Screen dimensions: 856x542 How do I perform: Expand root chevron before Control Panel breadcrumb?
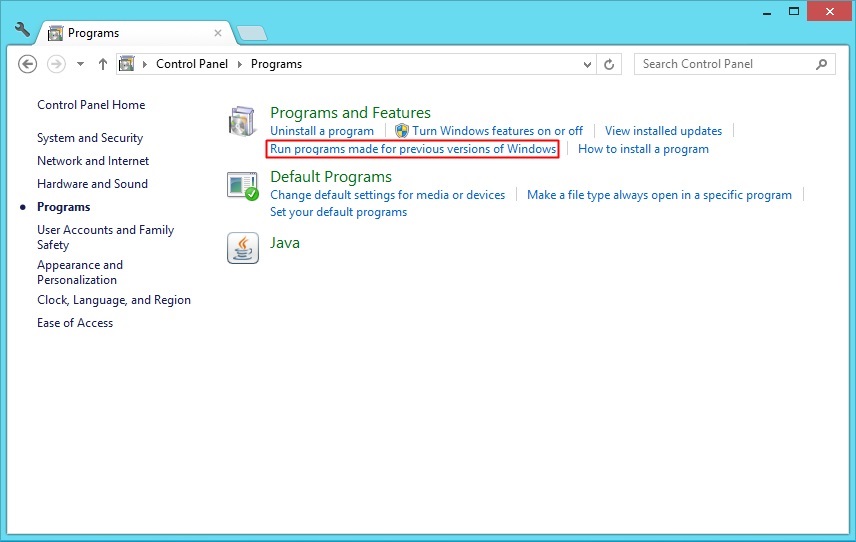pyautogui.click(x=145, y=64)
